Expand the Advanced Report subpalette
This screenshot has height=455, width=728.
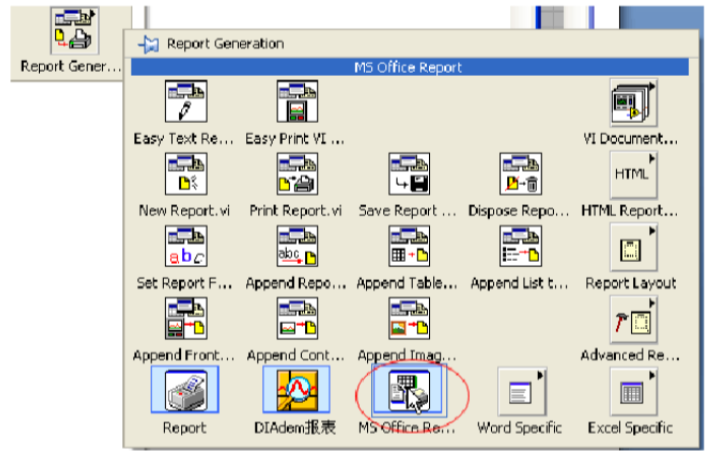[631, 318]
